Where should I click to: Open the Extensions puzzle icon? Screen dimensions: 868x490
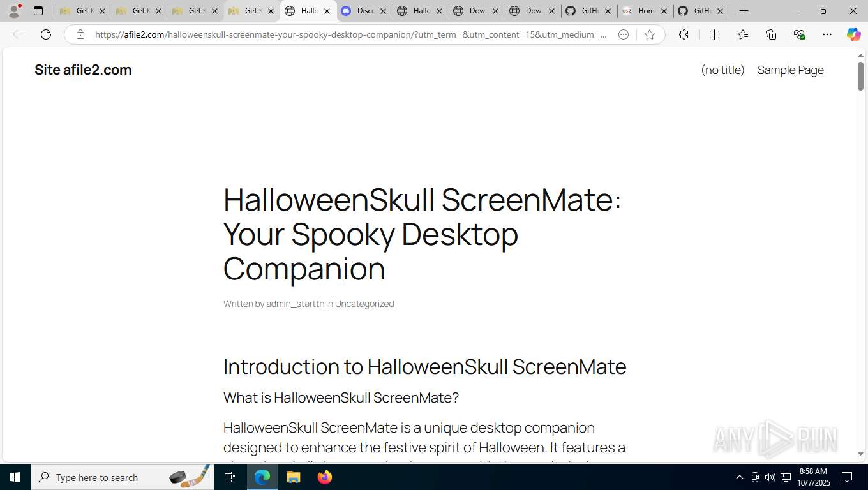coord(684,34)
